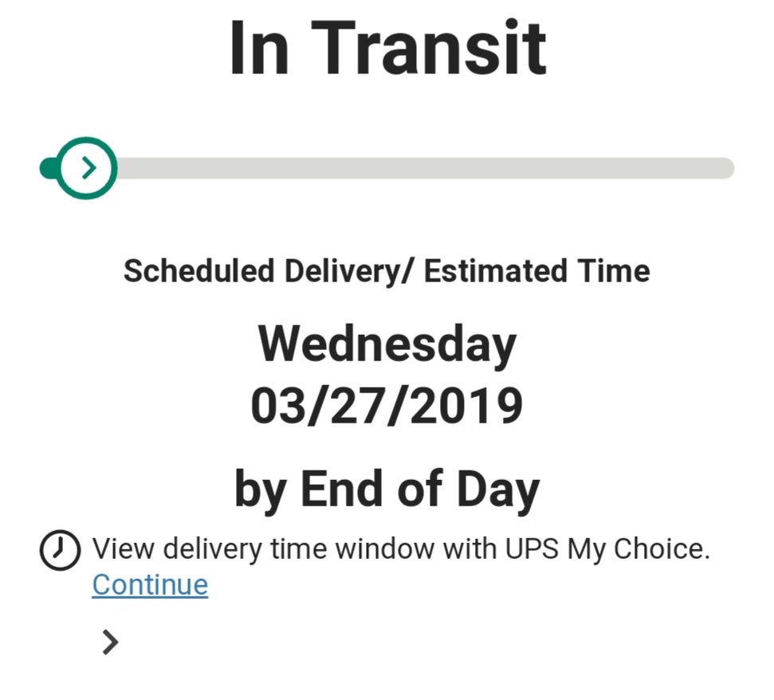This screenshot has width=774, height=700.
Task: Click the by End of Day text
Action: point(387,490)
